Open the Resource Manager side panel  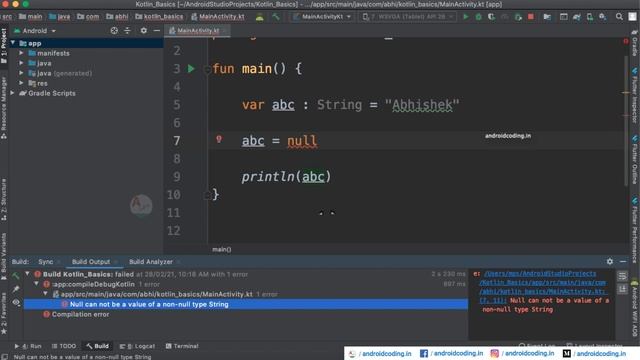click(x=4, y=108)
